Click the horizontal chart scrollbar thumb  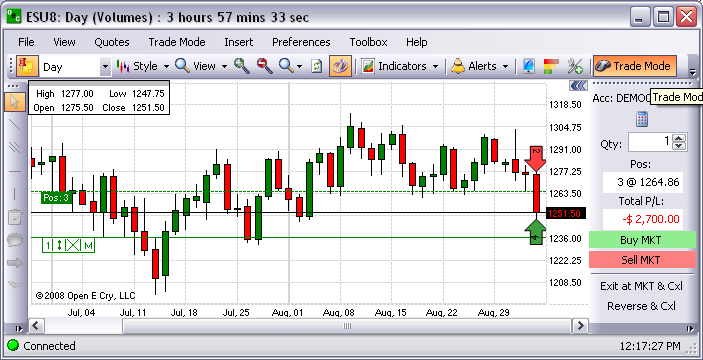(347, 326)
